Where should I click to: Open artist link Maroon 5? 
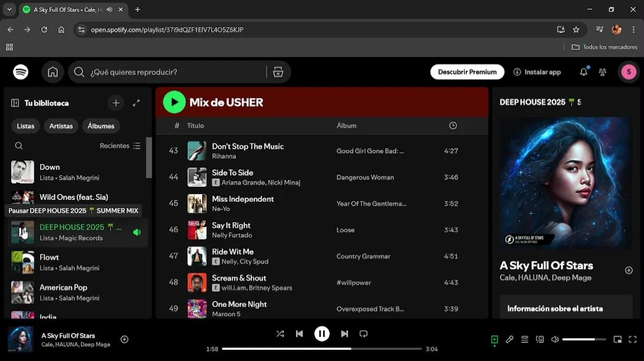(x=226, y=314)
